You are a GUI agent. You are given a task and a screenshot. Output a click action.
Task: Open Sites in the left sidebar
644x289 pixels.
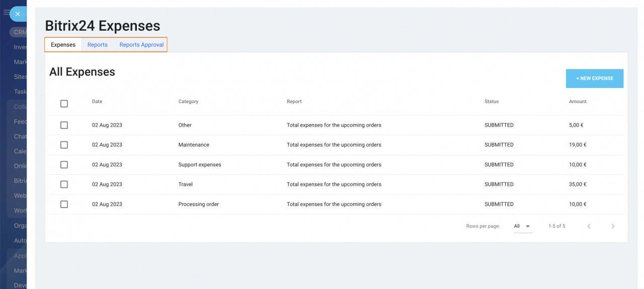[x=20, y=77]
